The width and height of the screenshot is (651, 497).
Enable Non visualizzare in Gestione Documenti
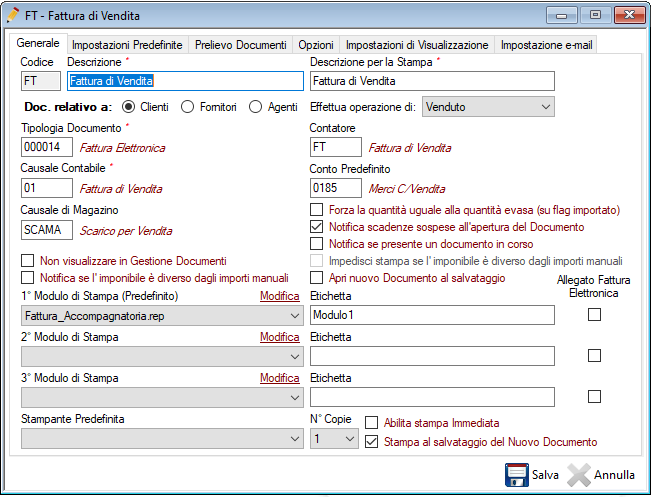pos(28,261)
